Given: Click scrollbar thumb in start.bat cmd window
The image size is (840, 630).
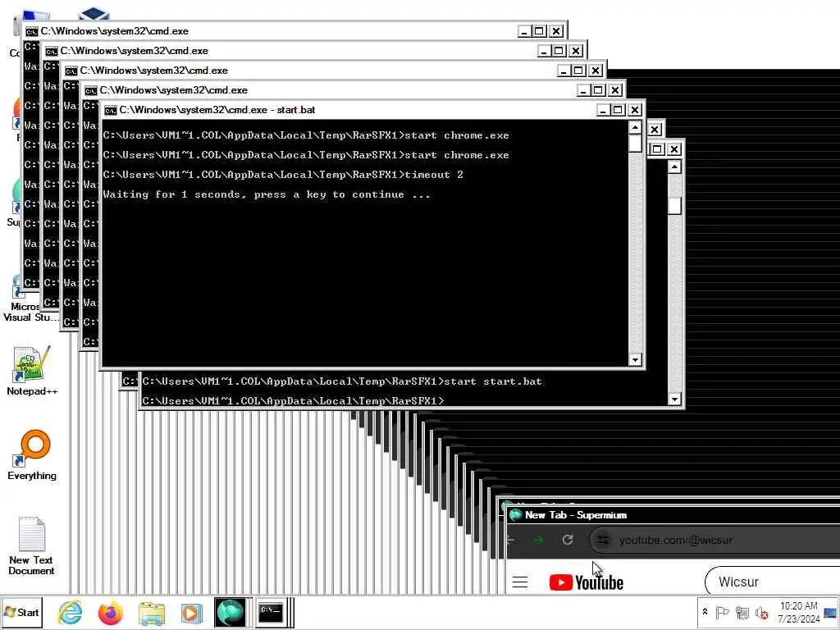Looking at the screenshot, I should click(x=635, y=144).
